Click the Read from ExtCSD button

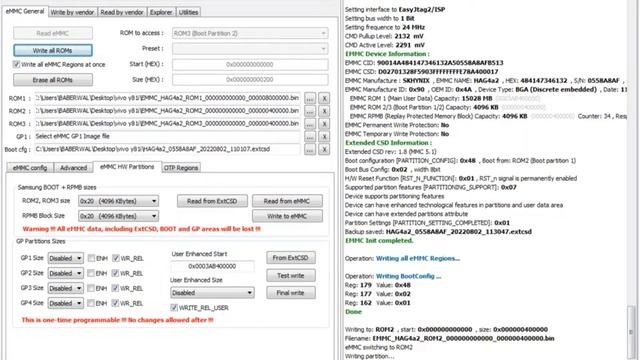[212, 201]
